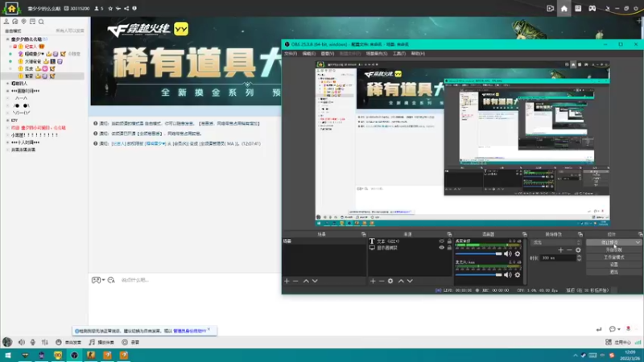
Task: Toggle visibility eye of text source in OBS
Action: [x=441, y=241]
